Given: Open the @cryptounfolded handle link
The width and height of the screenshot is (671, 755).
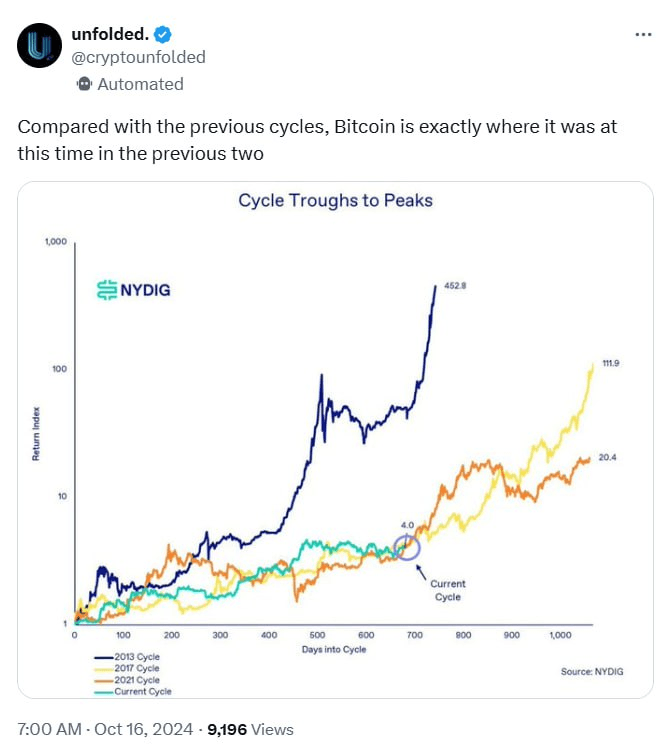Looking at the screenshot, I should (x=139, y=57).
